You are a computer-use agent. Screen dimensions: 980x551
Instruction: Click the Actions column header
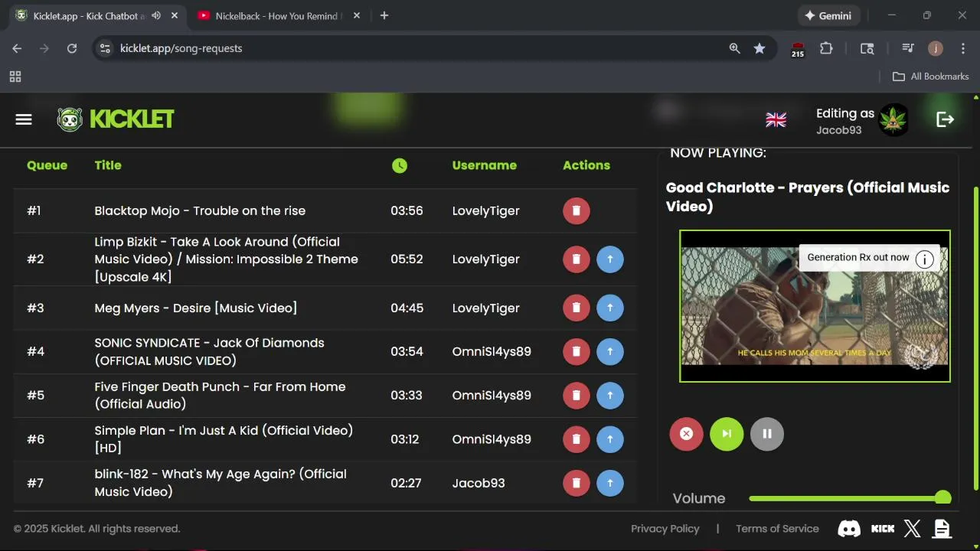point(586,165)
